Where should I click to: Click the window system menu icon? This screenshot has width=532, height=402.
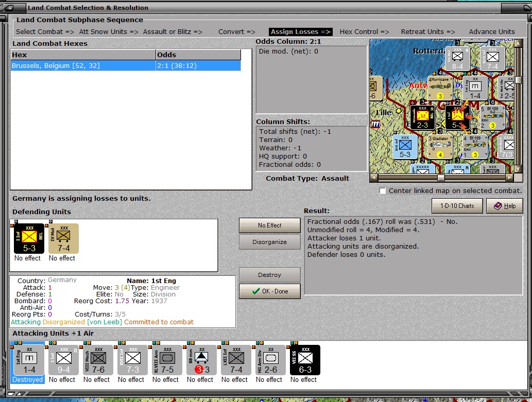(9, 7)
